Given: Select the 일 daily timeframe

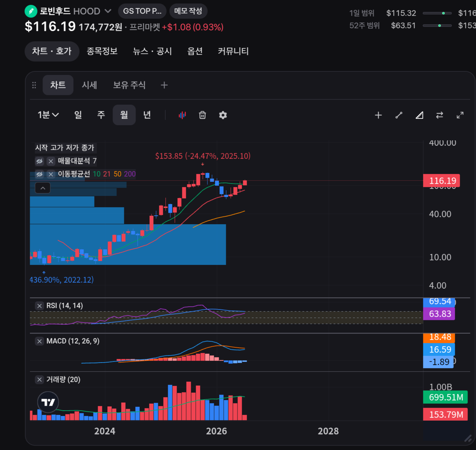Looking at the screenshot, I should (78, 115).
